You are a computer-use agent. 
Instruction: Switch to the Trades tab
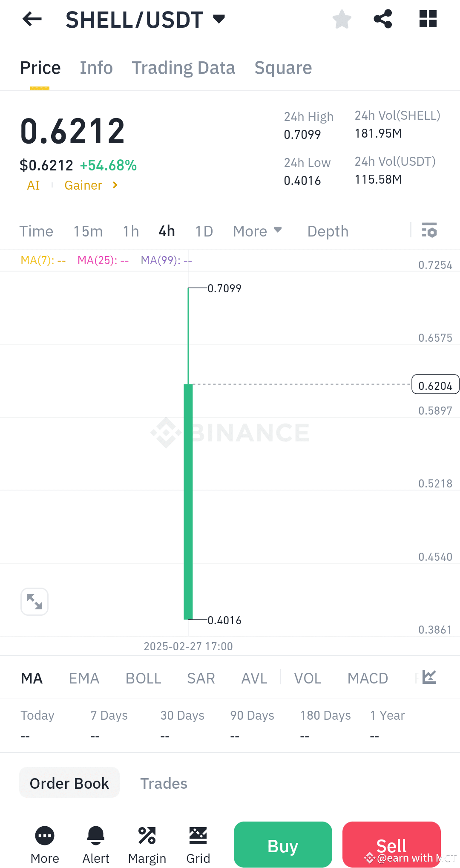click(164, 783)
